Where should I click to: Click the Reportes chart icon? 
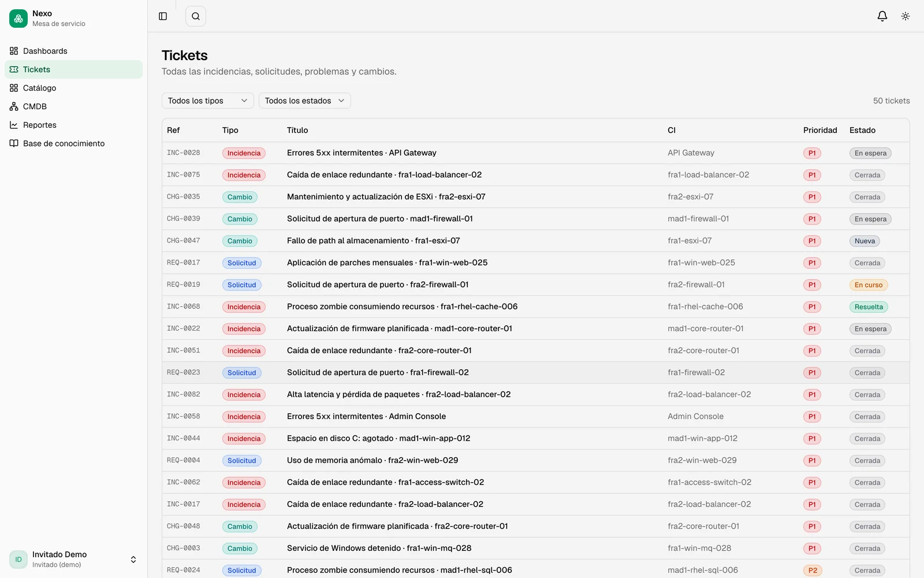pyautogui.click(x=14, y=125)
